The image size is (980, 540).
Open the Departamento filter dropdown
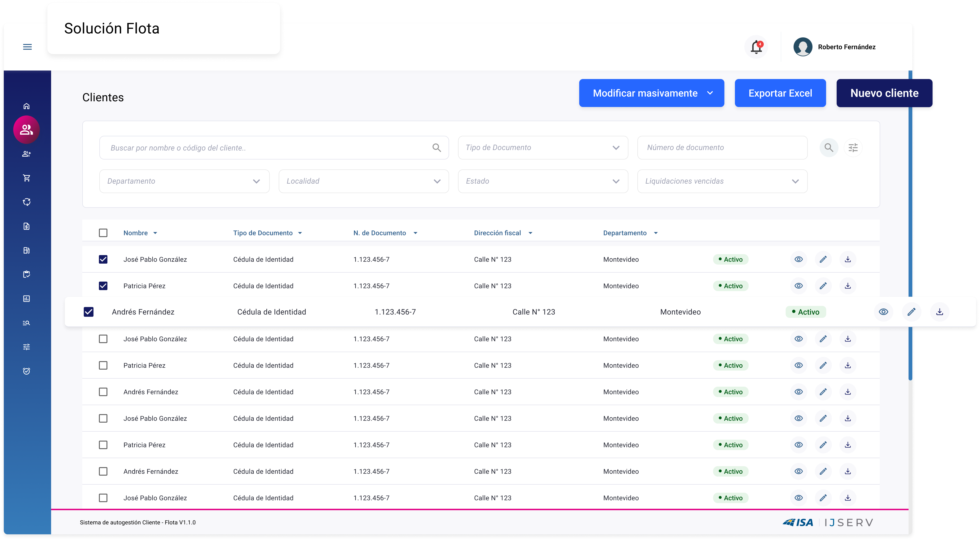click(x=184, y=181)
